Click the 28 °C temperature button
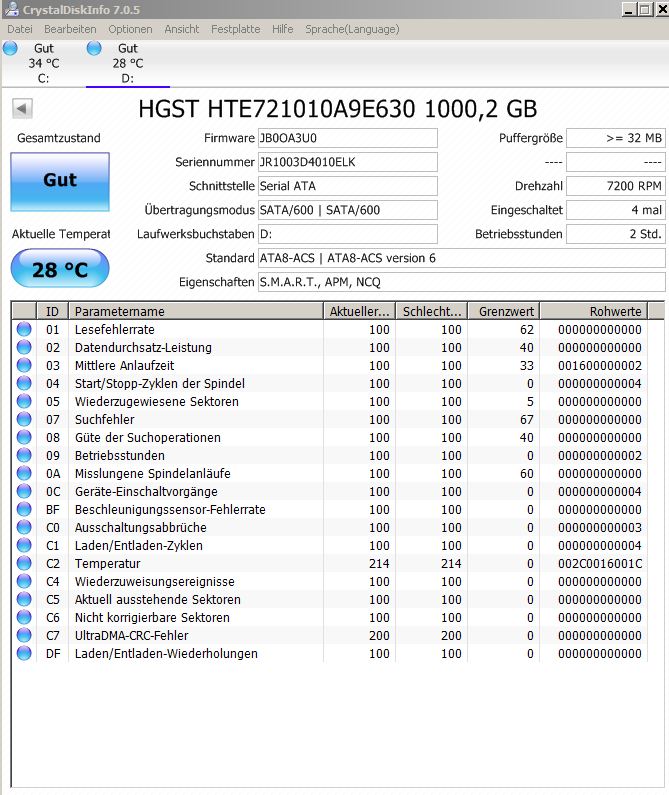669x795 pixels. click(x=60, y=269)
